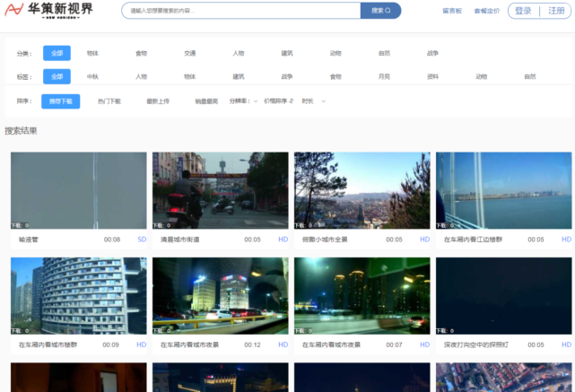Filter by the 资料 tag
This screenshot has height=392, width=575.
(x=432, y=76)
